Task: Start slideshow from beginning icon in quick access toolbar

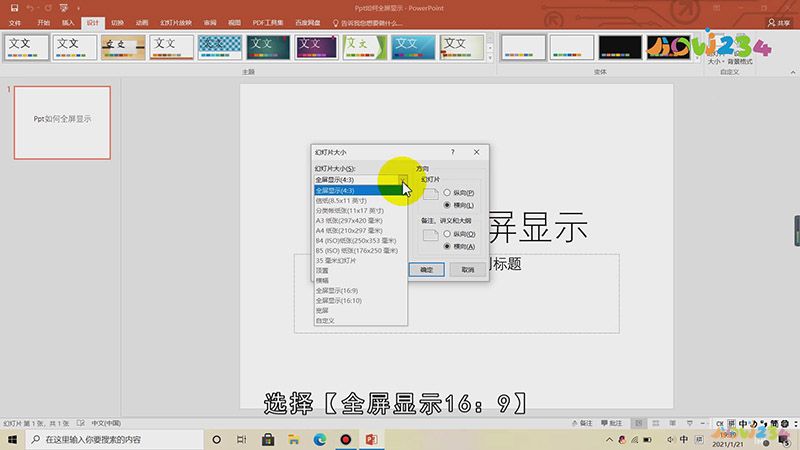Action: (64, 8)
